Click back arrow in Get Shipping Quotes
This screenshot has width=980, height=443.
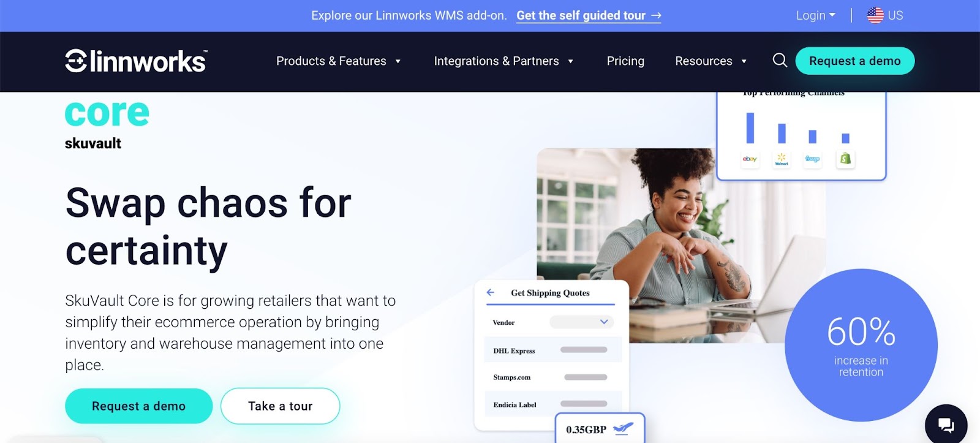(x=491, y=292)
